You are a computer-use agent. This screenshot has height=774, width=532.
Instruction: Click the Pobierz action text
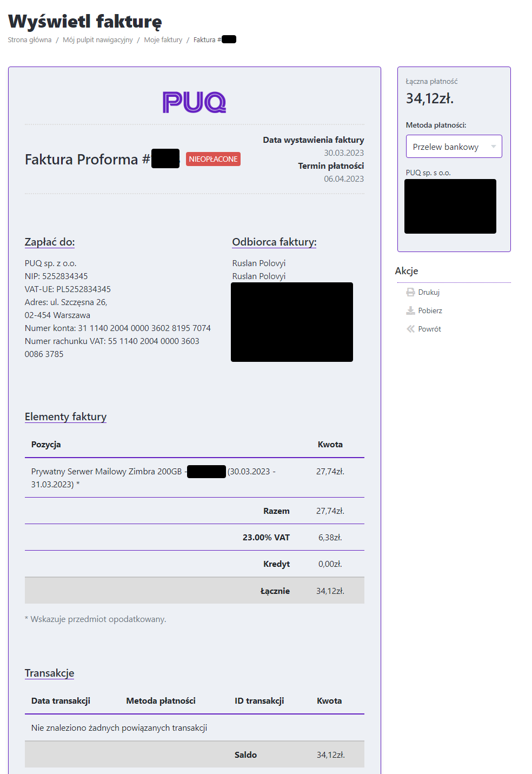pyautogui.click(x=430, y=310)
